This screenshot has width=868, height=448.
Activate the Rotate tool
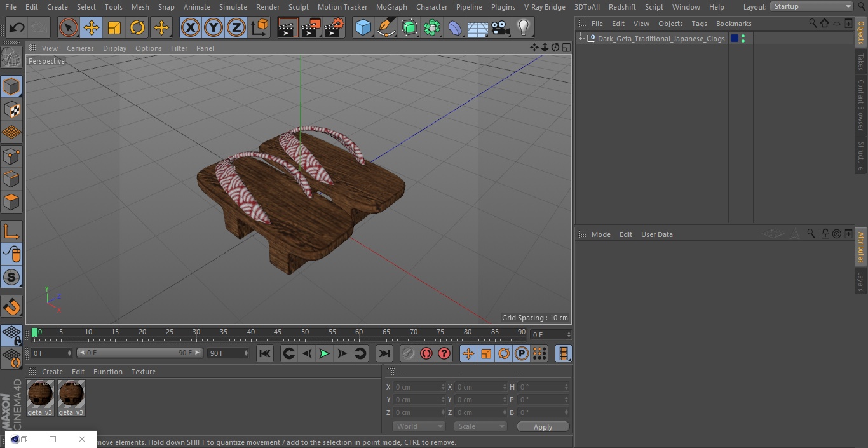137,27
